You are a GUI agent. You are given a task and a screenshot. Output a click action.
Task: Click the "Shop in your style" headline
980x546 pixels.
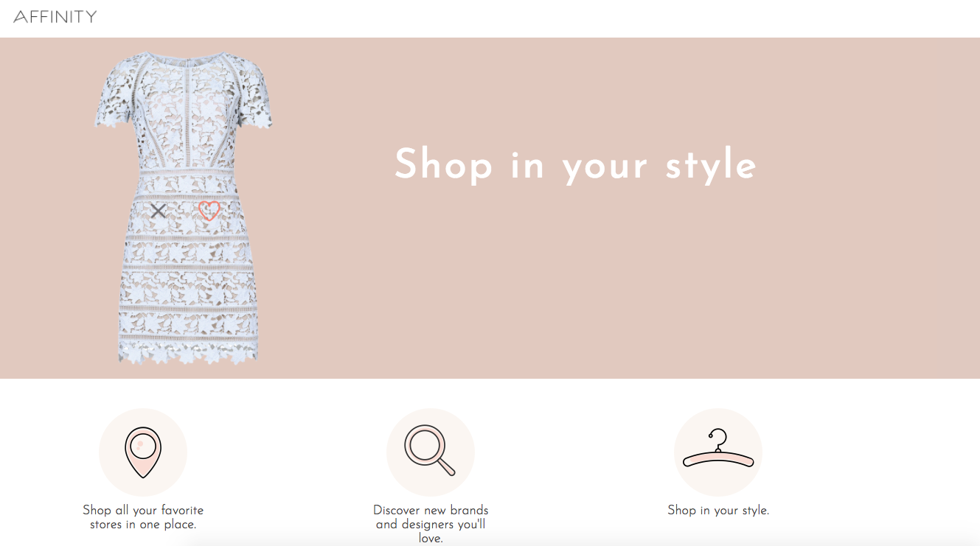pyautogui.click(x=575, y=165)
